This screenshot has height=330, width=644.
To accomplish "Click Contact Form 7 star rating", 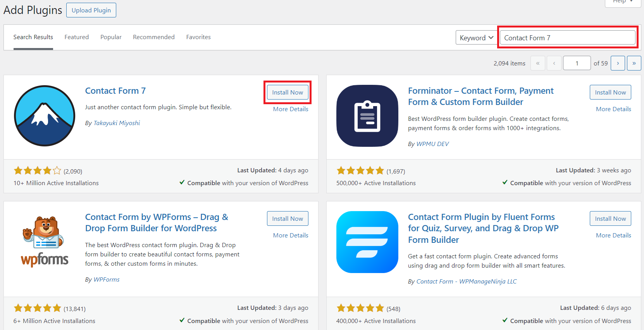I will tap(38, 171).
